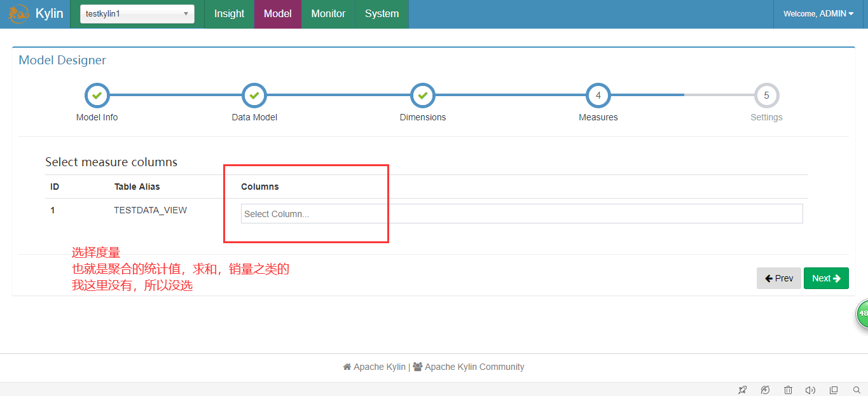Go to the Monitor tab
This screenshot has height=396, width=868.
click(328, 14)
